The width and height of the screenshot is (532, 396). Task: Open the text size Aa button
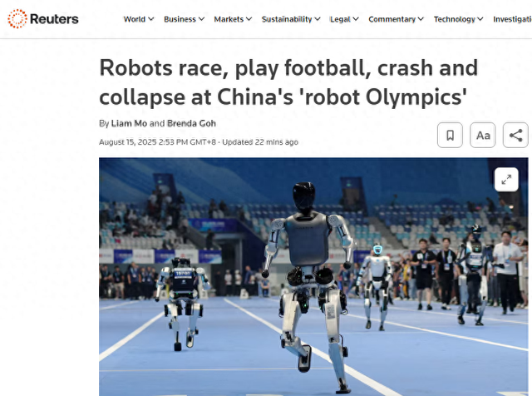pos(483,135)
